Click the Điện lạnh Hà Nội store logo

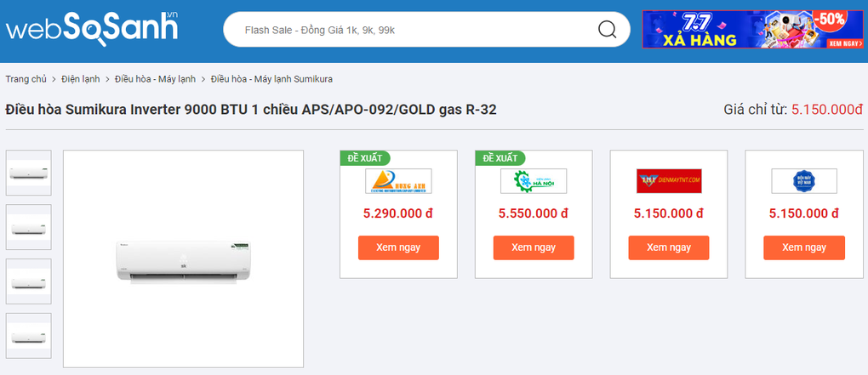tap(534, 181)
